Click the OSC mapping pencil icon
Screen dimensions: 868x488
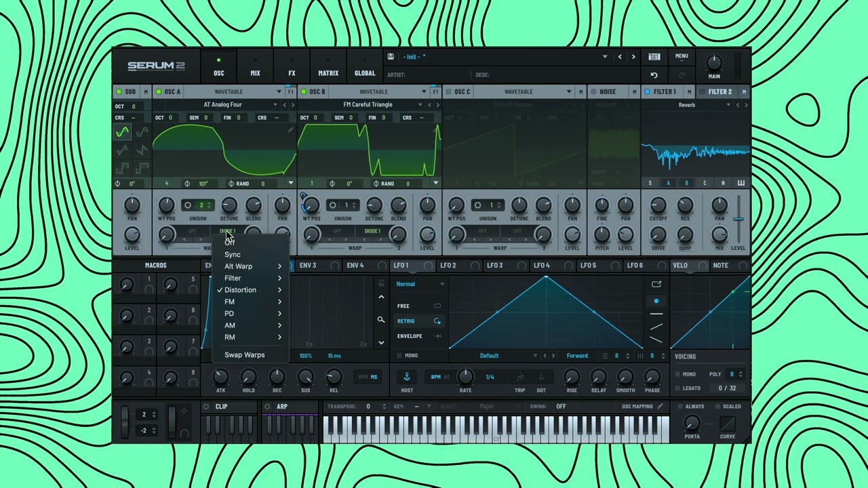660,407
